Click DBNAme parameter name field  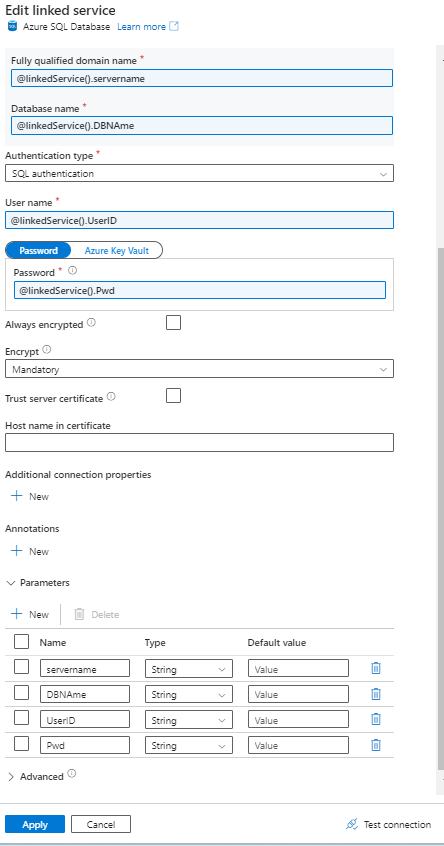coord(85,694)
